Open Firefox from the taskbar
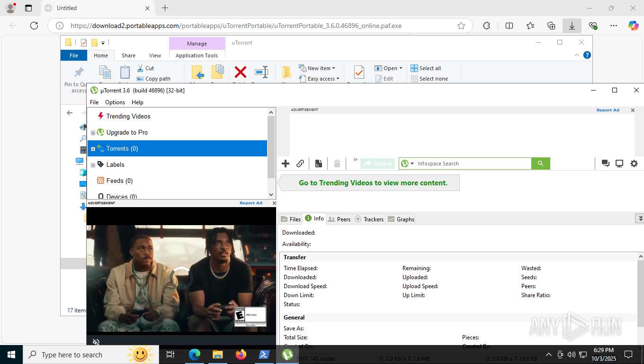 [241, 355]
